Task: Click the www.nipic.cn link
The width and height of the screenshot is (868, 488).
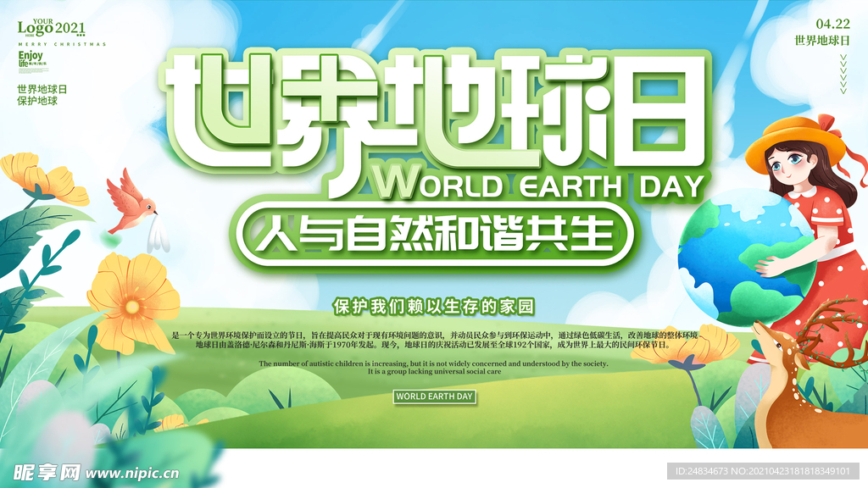Action: point(132,473)
